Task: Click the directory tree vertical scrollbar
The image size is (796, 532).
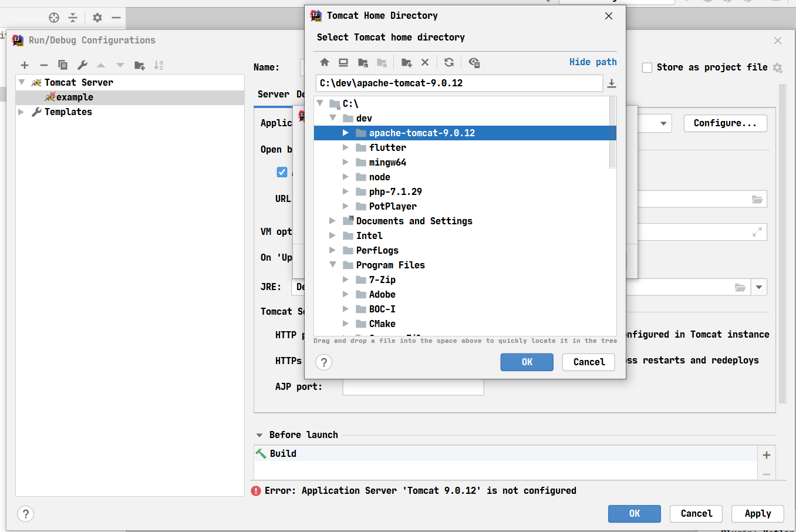Action: tap(613, 132)
